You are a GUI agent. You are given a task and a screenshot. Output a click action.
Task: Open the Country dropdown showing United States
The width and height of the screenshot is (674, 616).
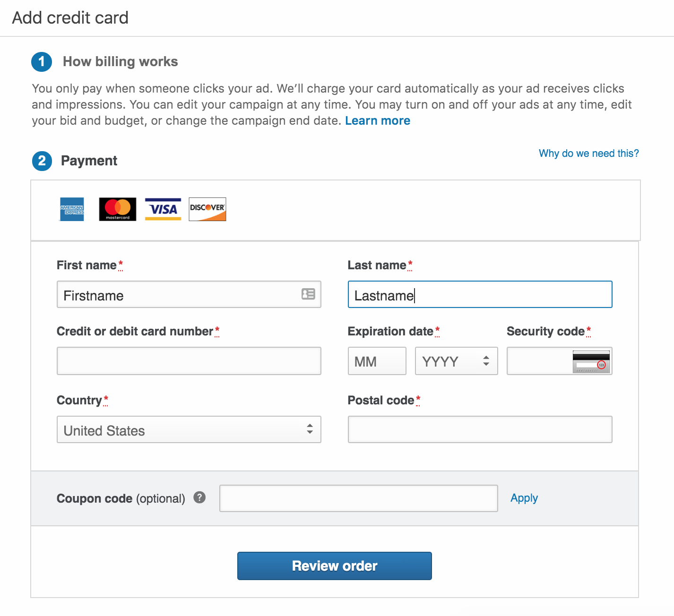(189, 430)
